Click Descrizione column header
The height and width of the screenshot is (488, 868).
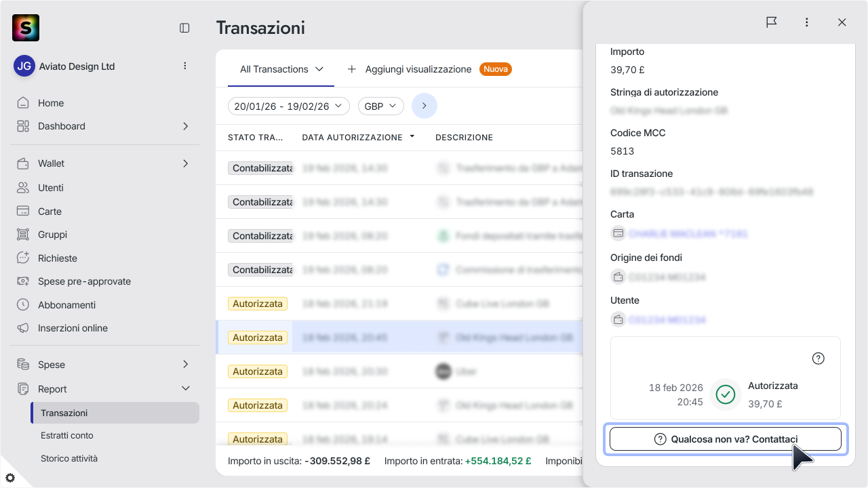(464, 138)
